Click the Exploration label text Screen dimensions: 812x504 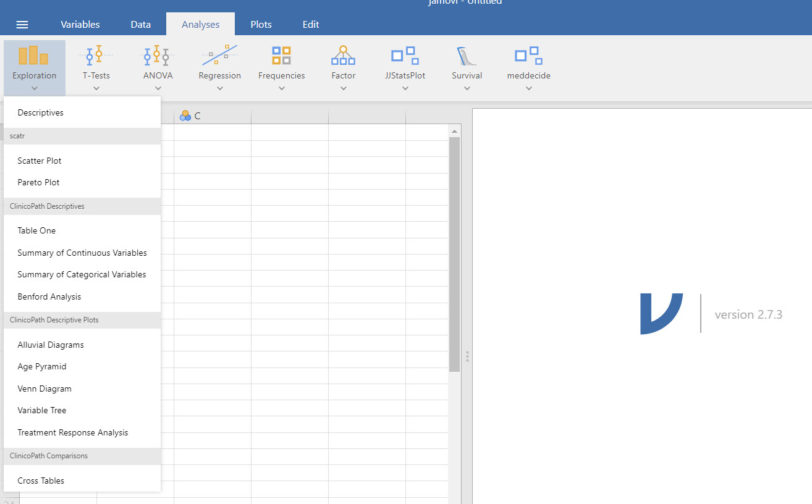35,76
